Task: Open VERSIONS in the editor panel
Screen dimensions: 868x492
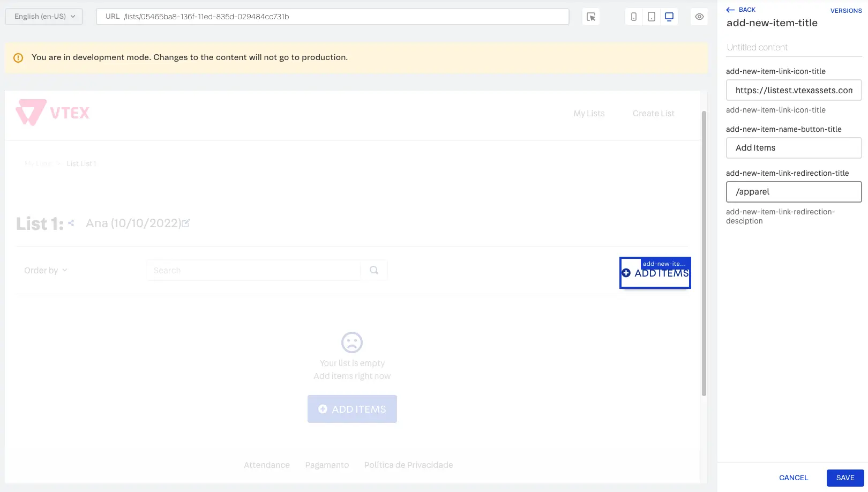Action: point(845,10)
